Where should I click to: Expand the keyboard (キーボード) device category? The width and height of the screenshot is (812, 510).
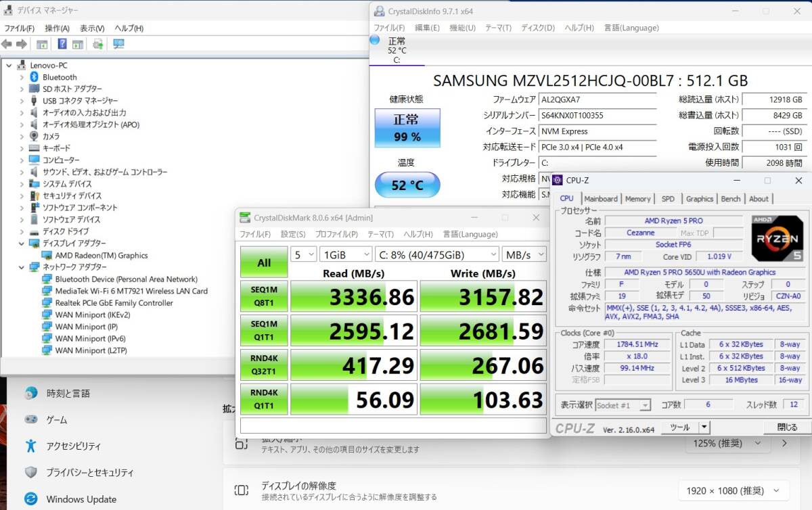pos(22,148)
